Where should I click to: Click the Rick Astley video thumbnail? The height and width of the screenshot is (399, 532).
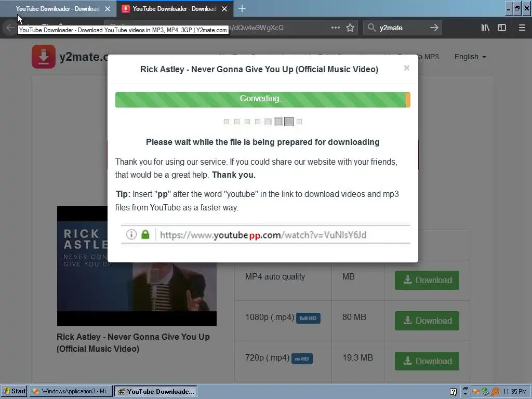point(137,267)
